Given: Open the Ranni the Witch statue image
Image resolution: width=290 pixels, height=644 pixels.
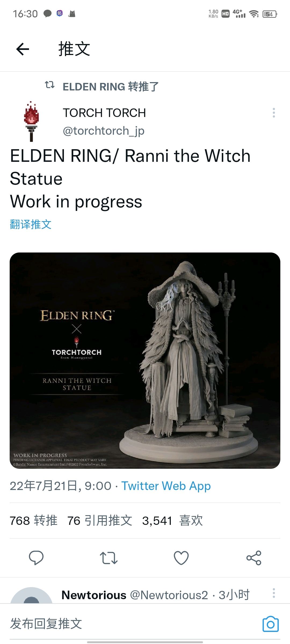Looking at the screenshot, I should pos(145,361).
